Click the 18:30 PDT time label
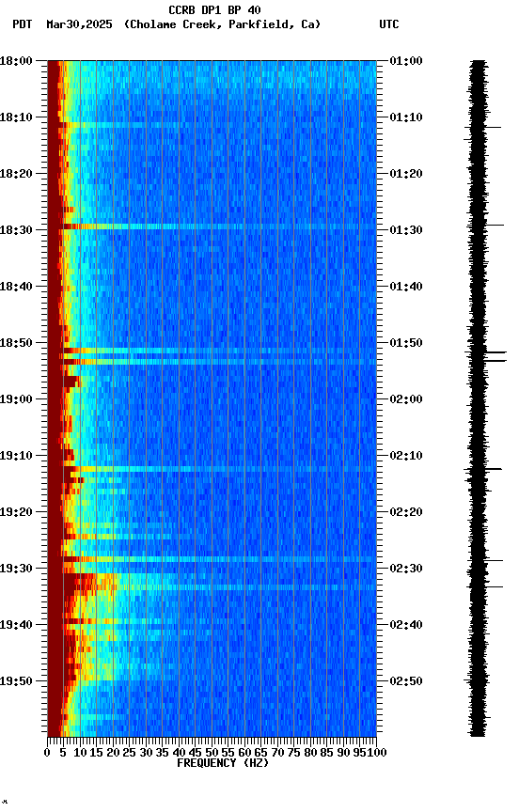This screenshot has width=519, height=812. click(x=16, y=230)
